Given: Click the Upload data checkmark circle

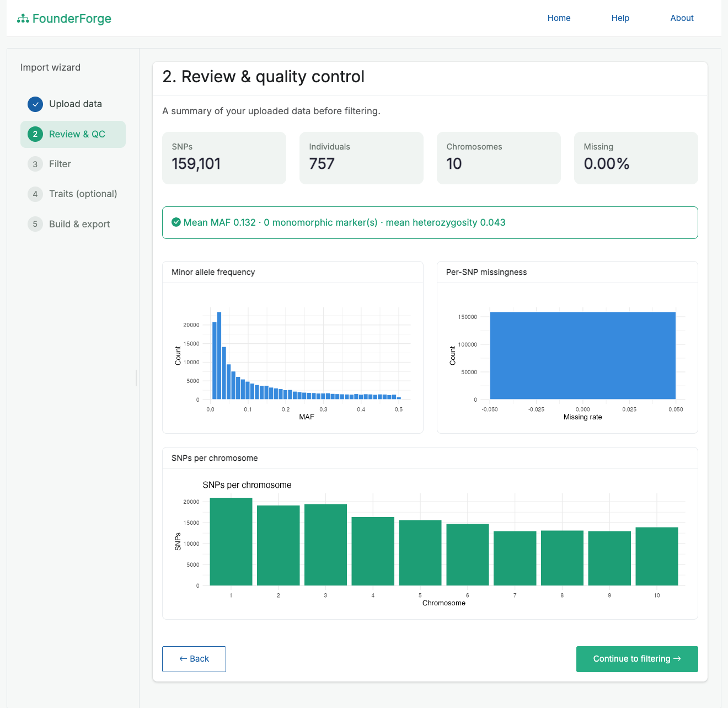Looking at the screenshot, I should click(x=35, y=104).
